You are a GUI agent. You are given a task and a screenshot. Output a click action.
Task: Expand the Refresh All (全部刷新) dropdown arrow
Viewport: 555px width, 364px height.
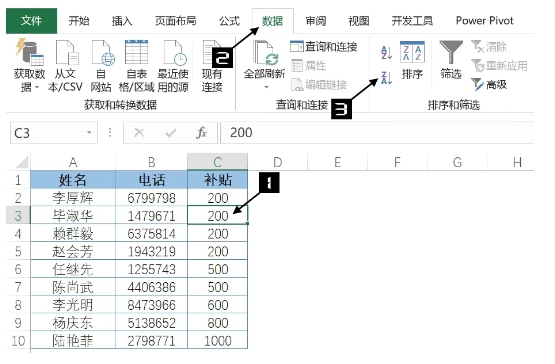tap(266, 87)
